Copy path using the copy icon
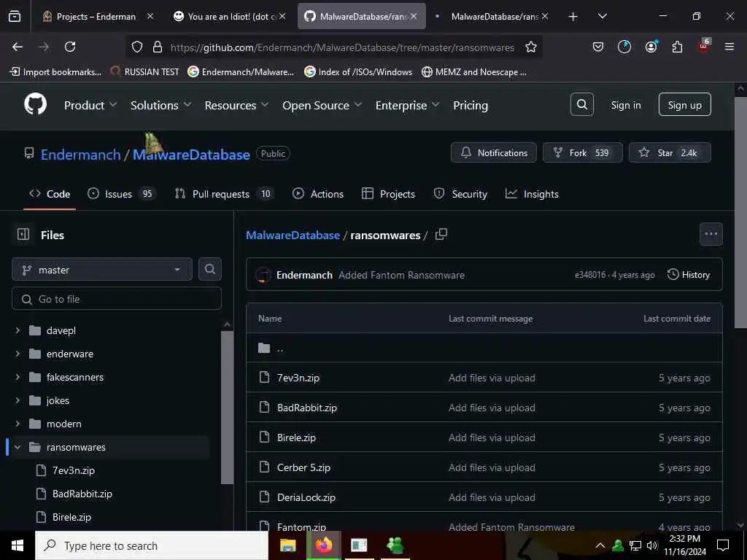Screen dimensions: 747x560 coord(441,234)
